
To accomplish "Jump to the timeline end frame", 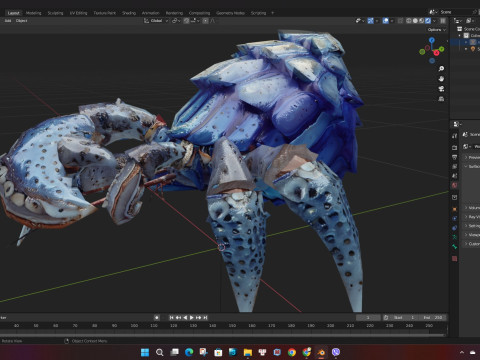I will click(x=205, y=317).
